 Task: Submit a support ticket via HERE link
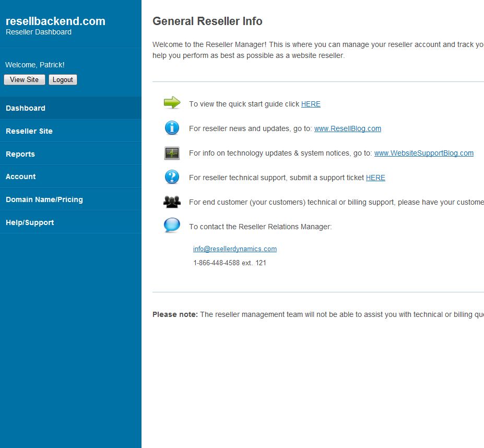click(x=375, y=178)
